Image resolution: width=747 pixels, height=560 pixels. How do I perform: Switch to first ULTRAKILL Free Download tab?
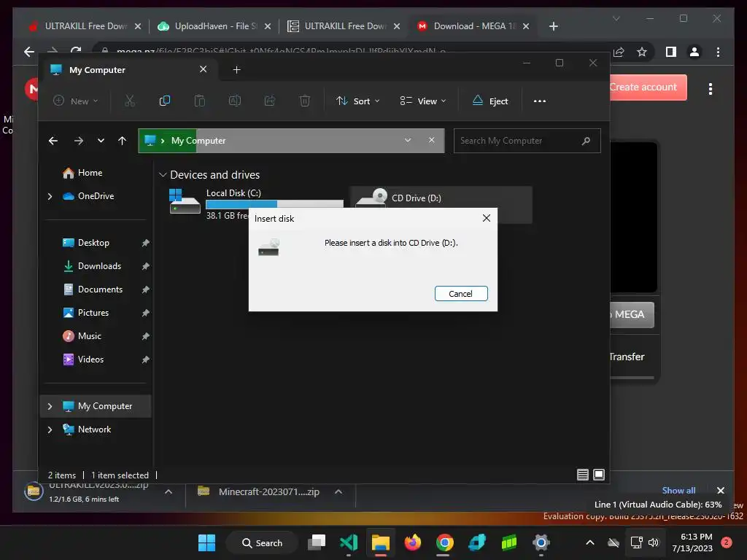(83, 26)
